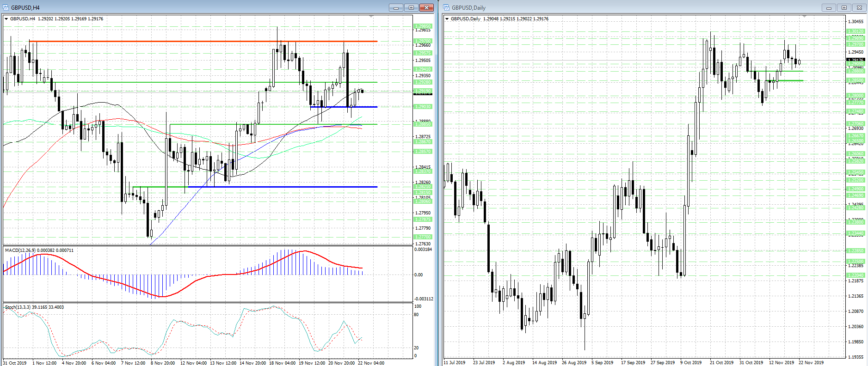Screen dimensions: 868x366
Task: Close the GBPUSD,H4 chart window
Action: tap(426, 7)
